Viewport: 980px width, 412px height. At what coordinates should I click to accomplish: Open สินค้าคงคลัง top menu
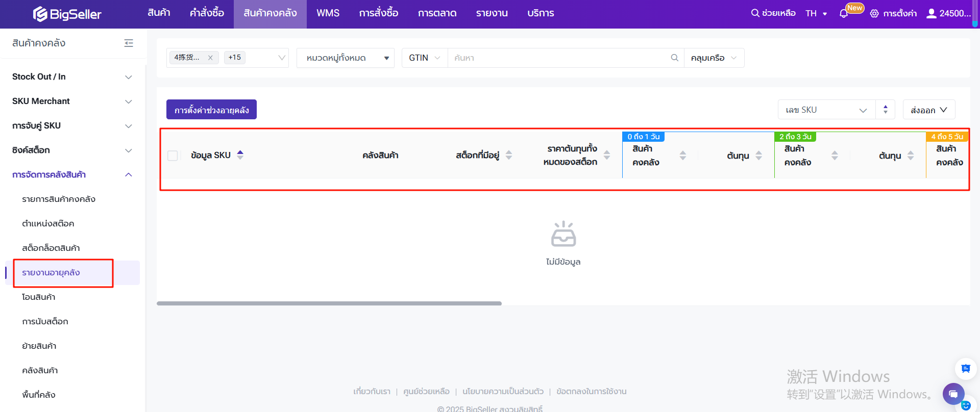pos(270,13)
